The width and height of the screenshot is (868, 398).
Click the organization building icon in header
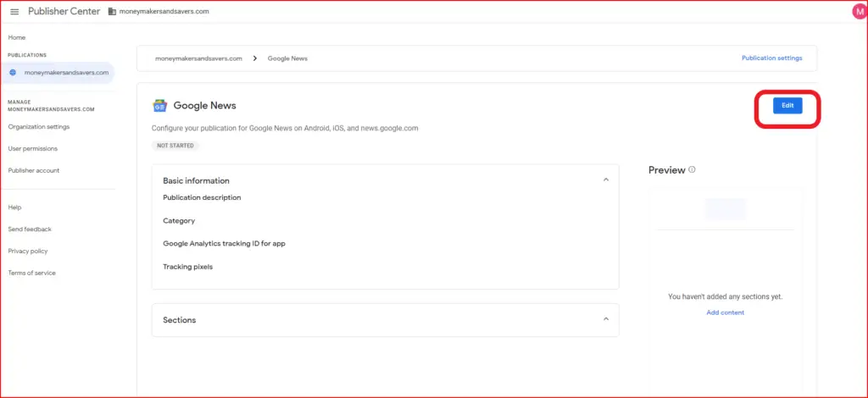click(x=113, y=11)
